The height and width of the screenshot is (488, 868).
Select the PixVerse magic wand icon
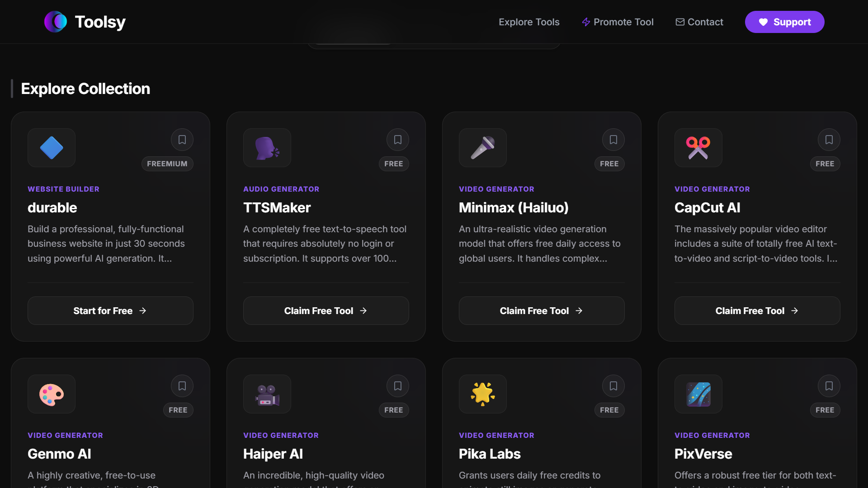[698, 394]
